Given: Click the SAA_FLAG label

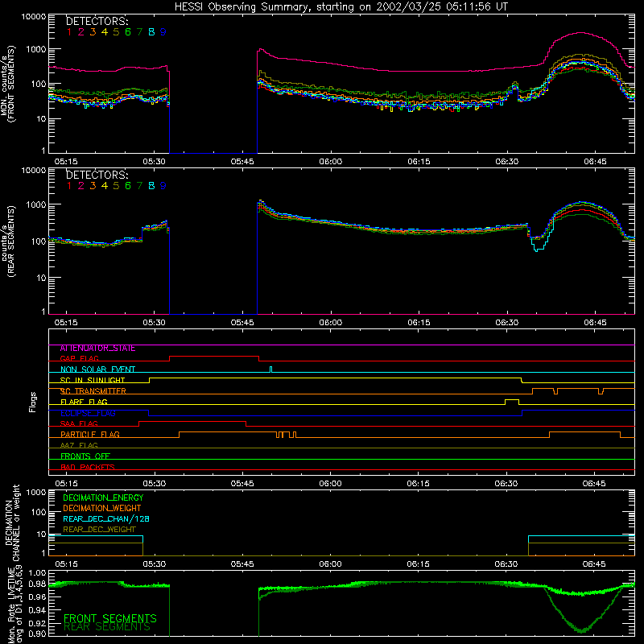Looking at the screenshot, I should click(79, 423).
